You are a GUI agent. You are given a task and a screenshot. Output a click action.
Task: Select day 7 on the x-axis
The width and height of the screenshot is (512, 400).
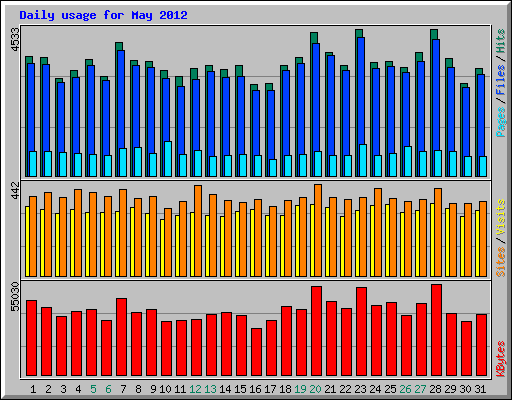click(123, 389)
